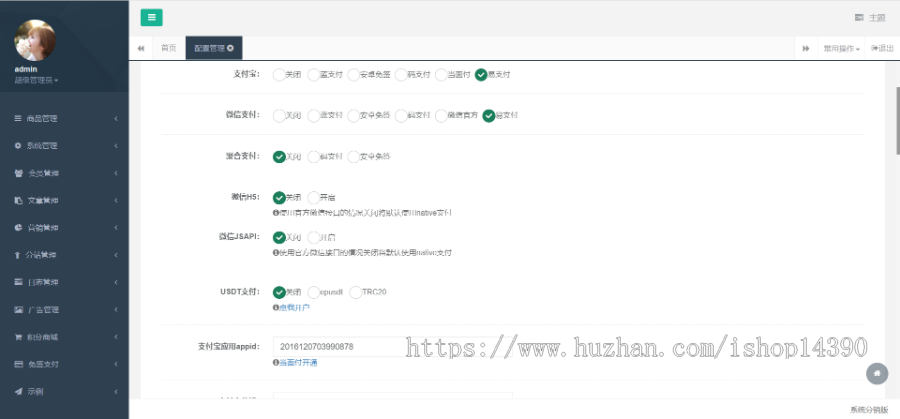
Task: Switch to the 首页 tab
Action: point(169,48)
